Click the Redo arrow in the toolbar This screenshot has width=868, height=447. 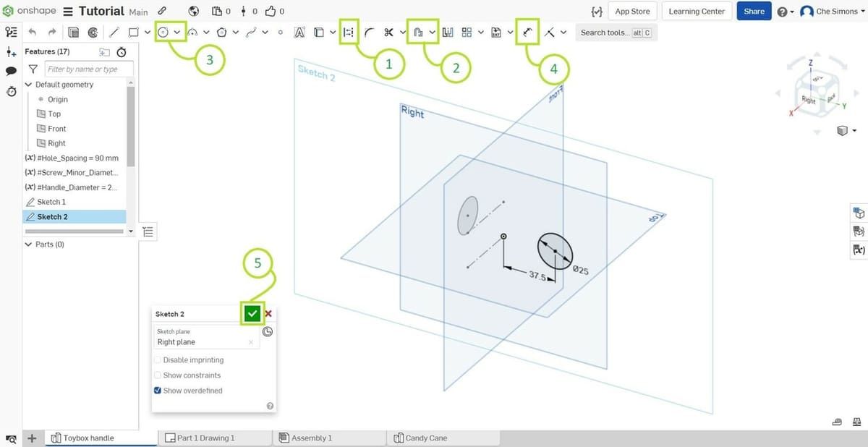coord(51,32)
